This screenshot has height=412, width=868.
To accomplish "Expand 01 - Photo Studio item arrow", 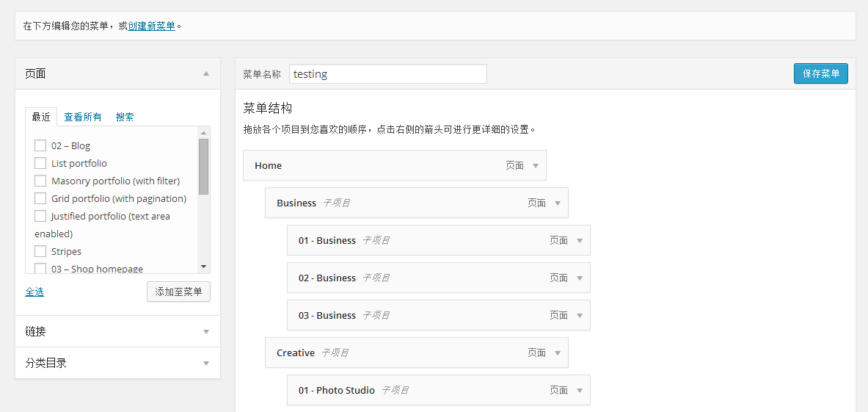I will [x=580, y=391].
